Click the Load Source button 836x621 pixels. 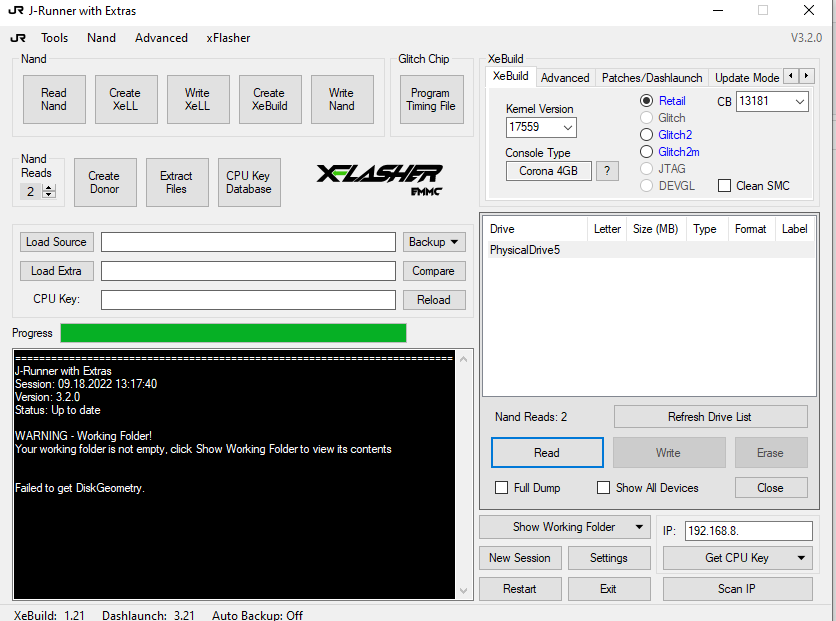[57, 242]
